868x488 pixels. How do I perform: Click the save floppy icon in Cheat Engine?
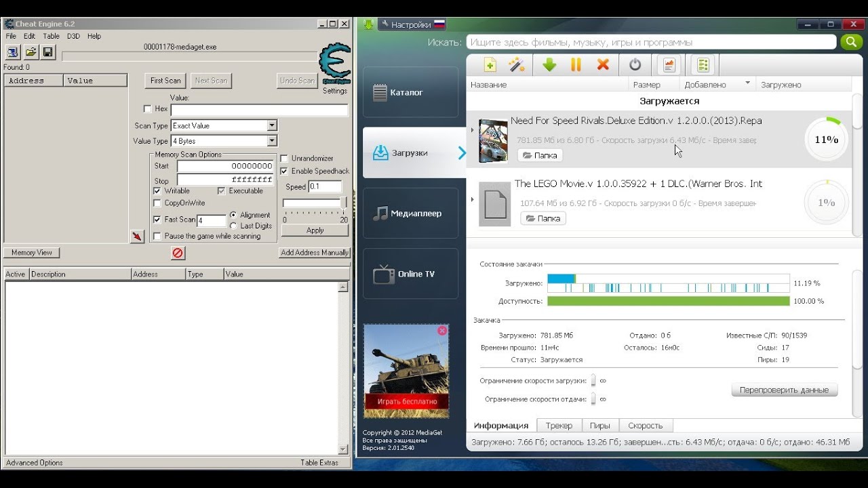(x=48, y=52)
